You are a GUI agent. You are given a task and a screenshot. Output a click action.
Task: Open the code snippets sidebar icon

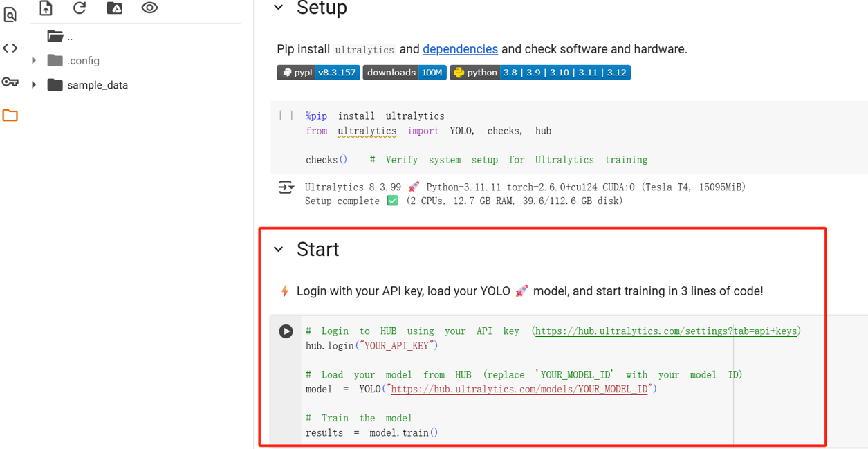pyautogui.click(x=10, y=48)
